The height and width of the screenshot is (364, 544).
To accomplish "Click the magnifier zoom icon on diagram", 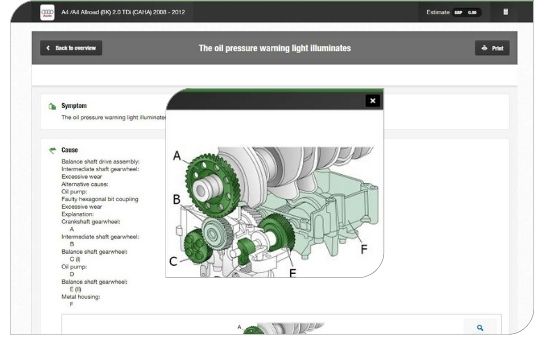I will (480, 328).
